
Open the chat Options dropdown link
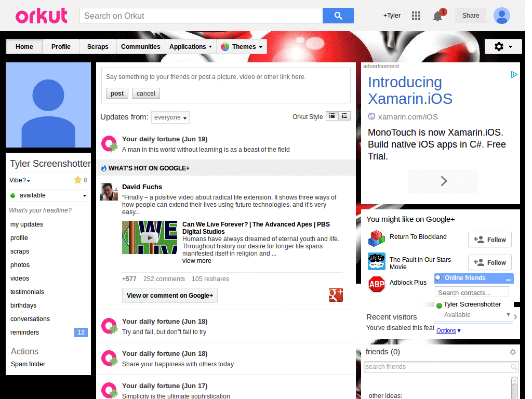448,330
